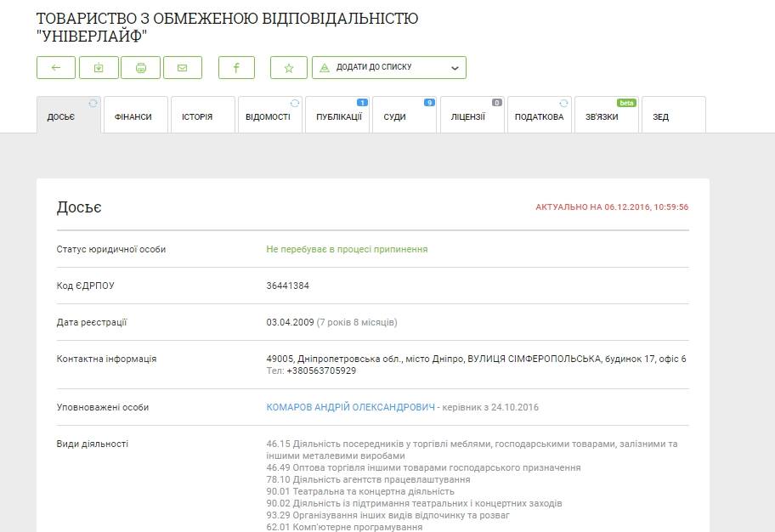
Task: Select the ЗЕД tab
Action: (x=661, y=116)
